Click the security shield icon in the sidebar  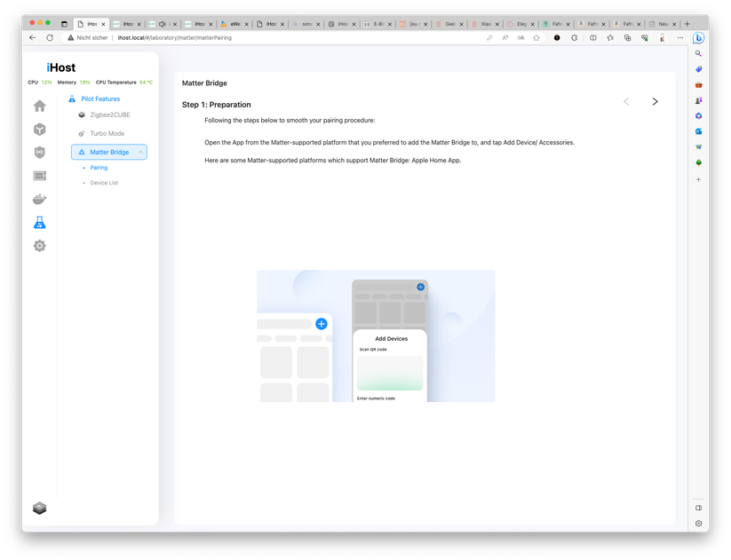[x=39, y=152]
